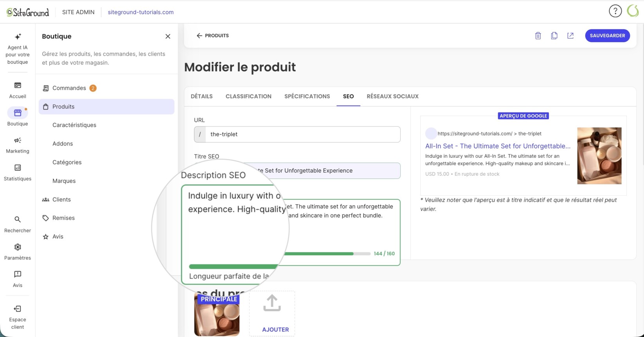Open Agent IA pour votre boutique
This screenshot has width=644, height=337.
coord(18,49)
